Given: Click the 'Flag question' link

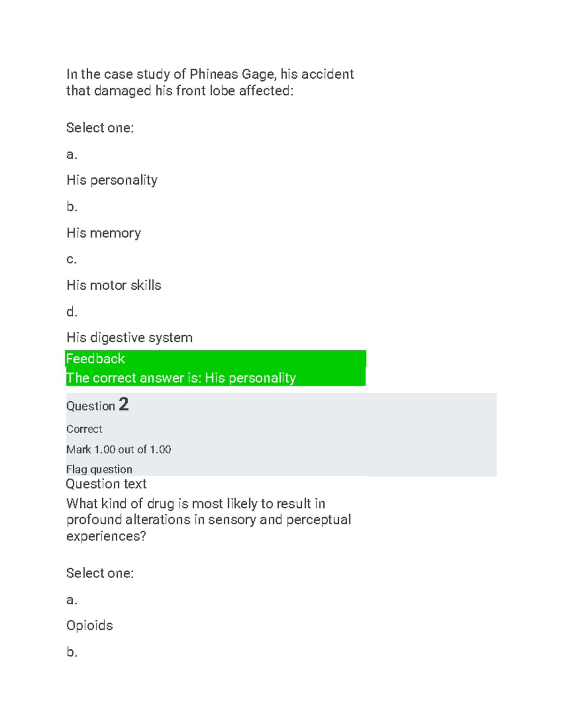Looking at the screenshot, I should coord(99,469).
